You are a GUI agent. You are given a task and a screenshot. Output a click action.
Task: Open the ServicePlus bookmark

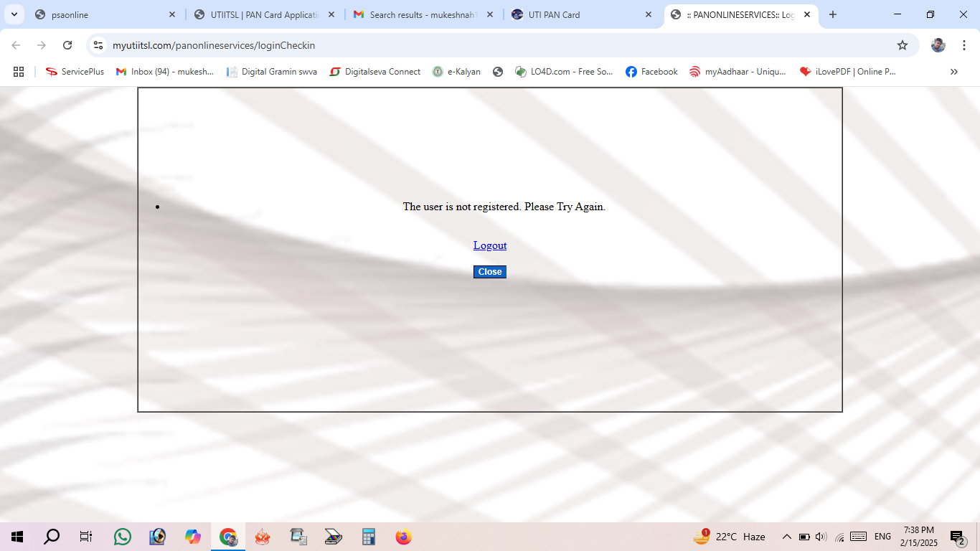(x=75, y=72)
